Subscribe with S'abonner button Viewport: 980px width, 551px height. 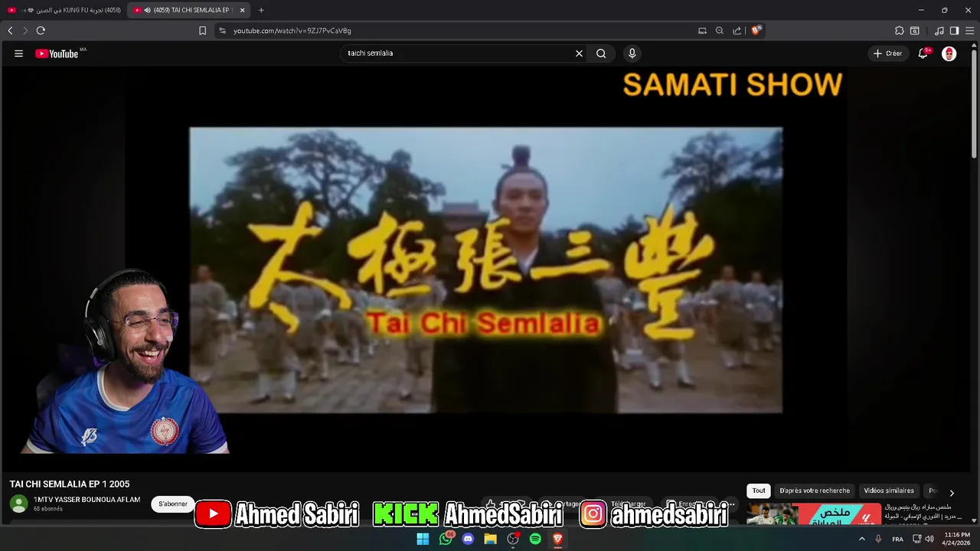point(173,504)
